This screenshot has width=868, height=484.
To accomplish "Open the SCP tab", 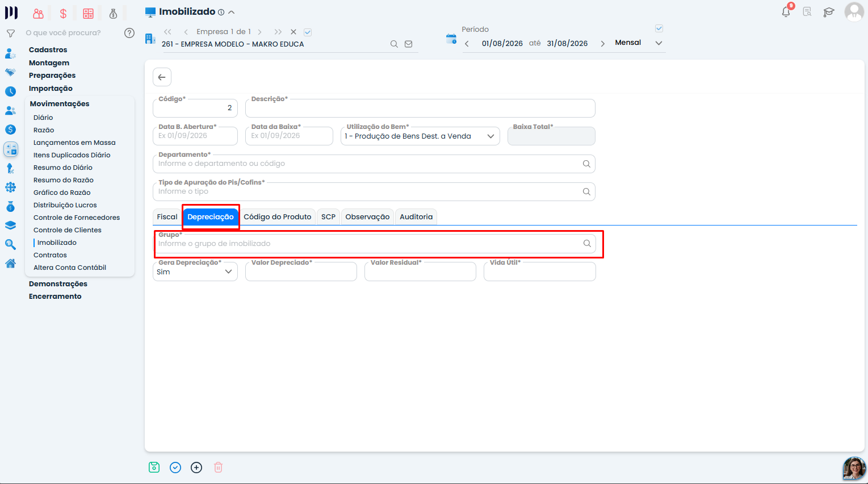I will [x=328, y=217].
